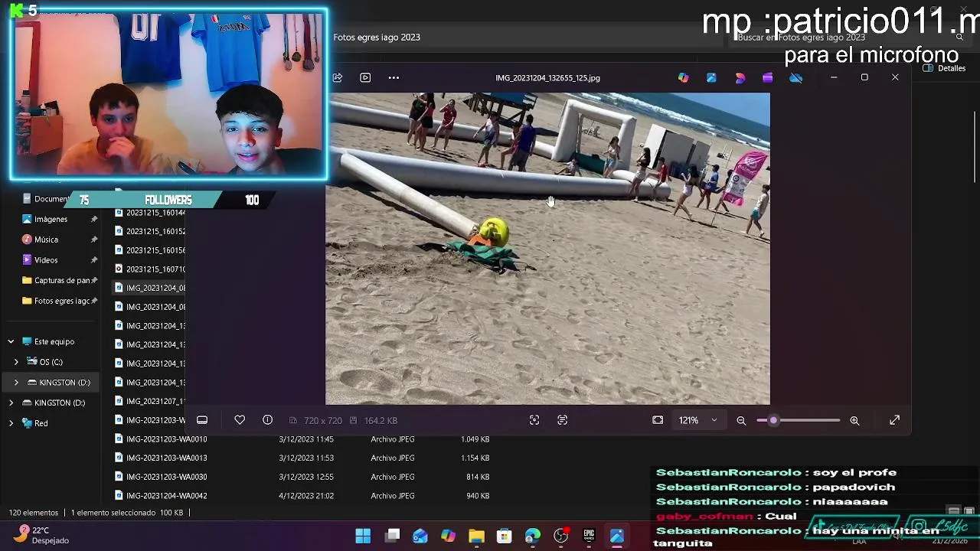Click the share icon in Photos toolbar
Image resolution: width=980 pixels, height=551 pixels.
(x=337, y=77)
